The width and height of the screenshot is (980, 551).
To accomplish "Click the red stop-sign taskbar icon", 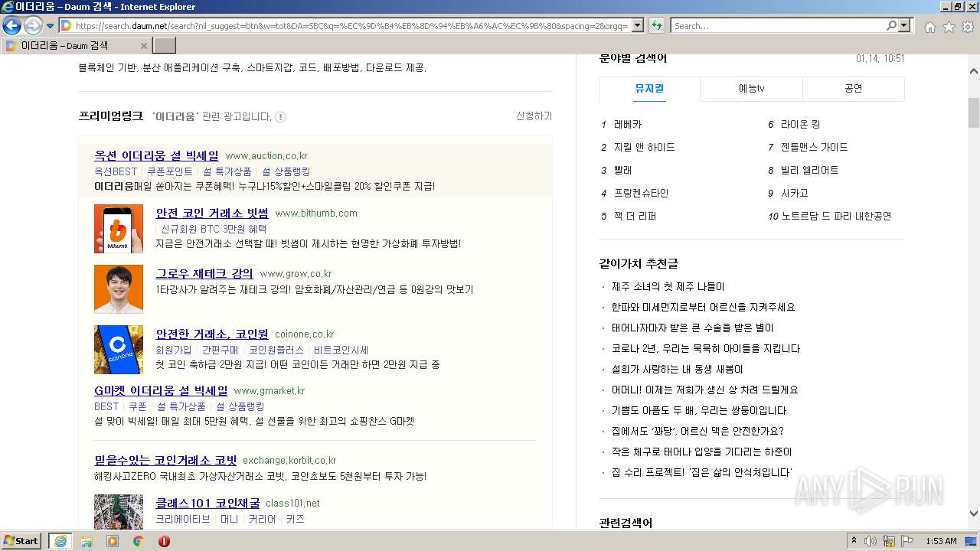I will tap(164, 541).
